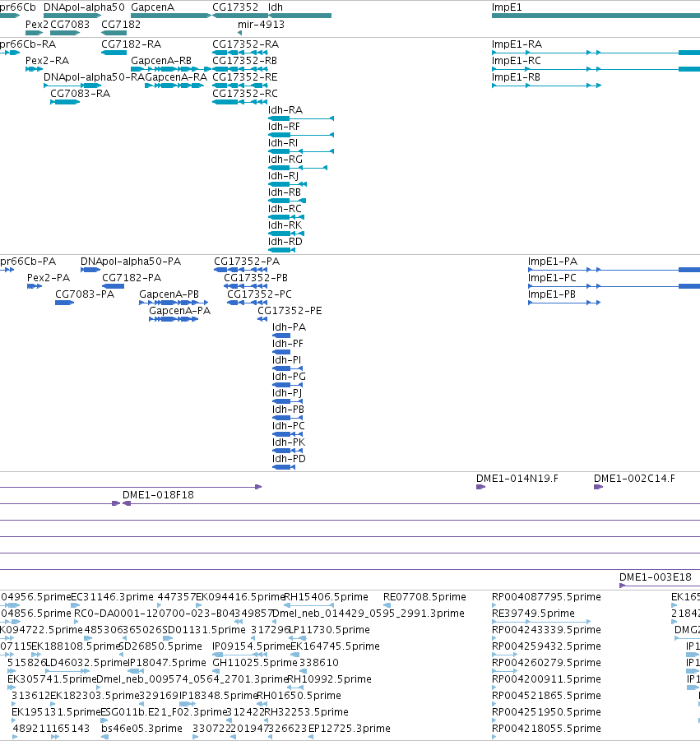Open transcript Idh-RA
700x741 pixels.
click(x=285, y=110)
